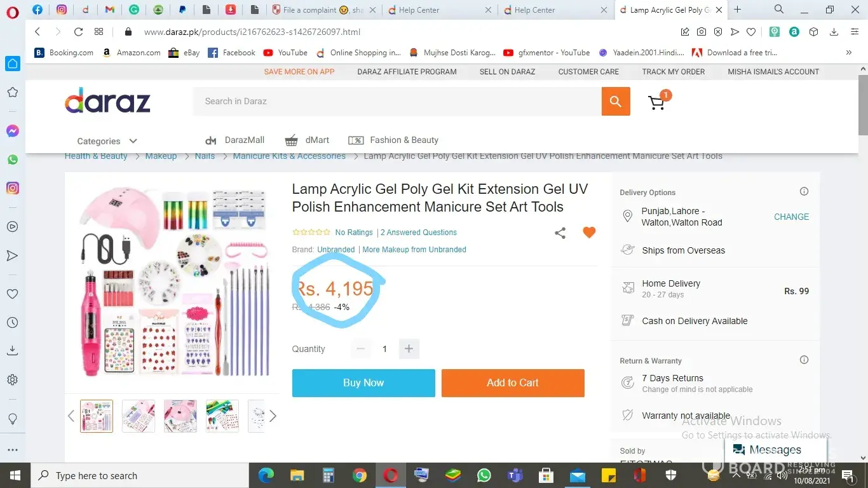Show previous product thumbnails arrow
The image size is (868, 488).
click(x=71, y=416)
